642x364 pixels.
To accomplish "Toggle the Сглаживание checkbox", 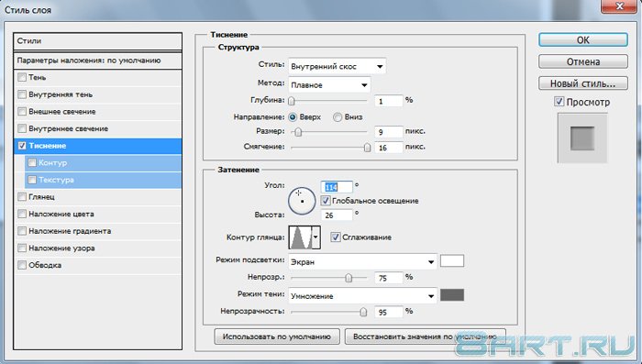I will click(x=336, y=237).
